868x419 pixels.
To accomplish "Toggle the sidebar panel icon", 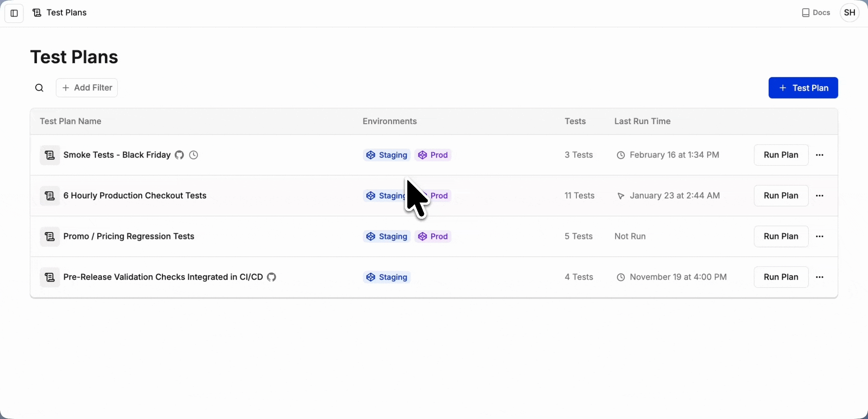I will click(14, 13).
